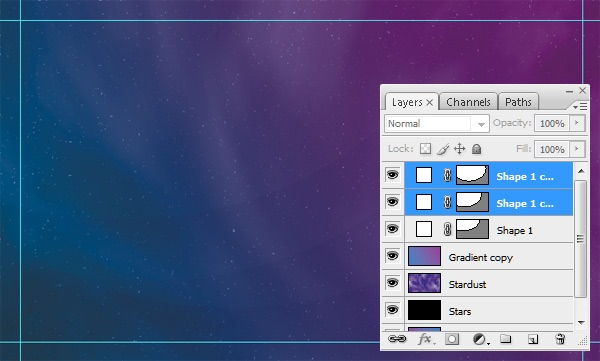Image resolution: width=600 pixels, height=361 pixels.
Task: Create a new layer
Action: click(533, 339)
